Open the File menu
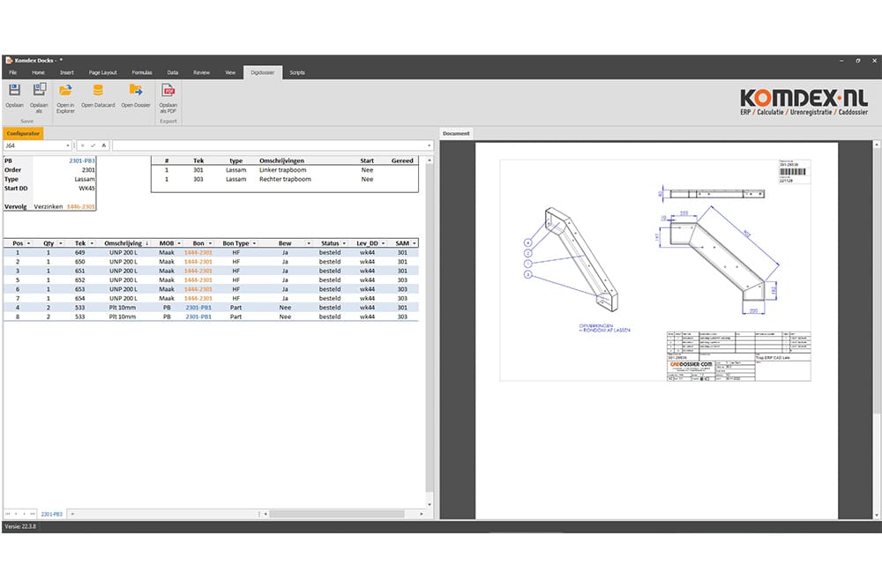Viewport: 882px width, 588px height. tap(13, 72)
